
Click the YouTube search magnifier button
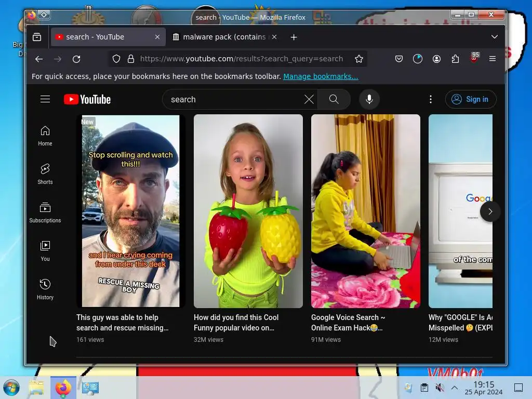coord(334,99)
